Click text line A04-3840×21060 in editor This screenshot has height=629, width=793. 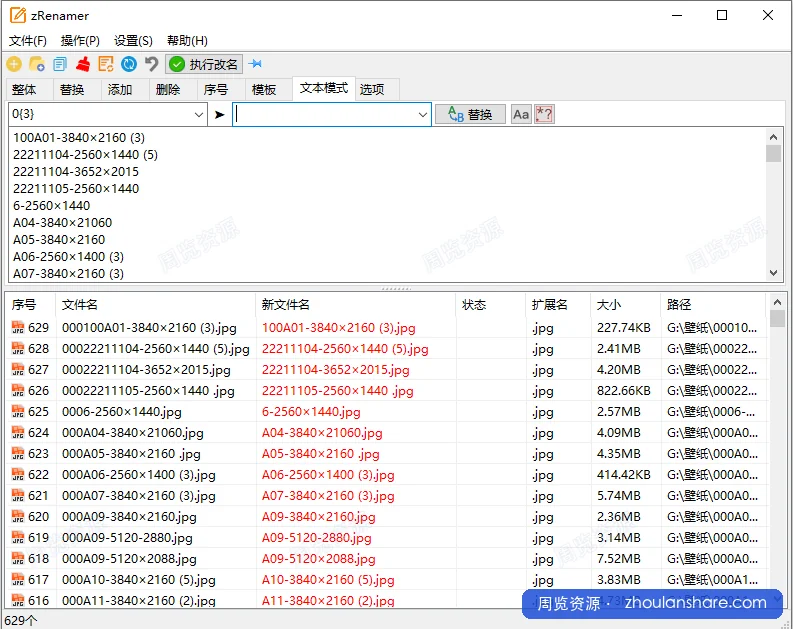[x=63, y=222]
